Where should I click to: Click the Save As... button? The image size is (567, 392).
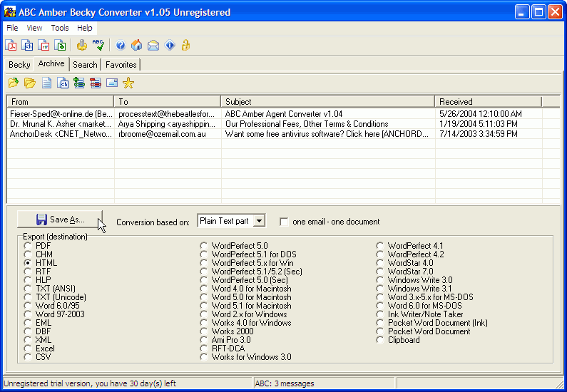point(60,220)
